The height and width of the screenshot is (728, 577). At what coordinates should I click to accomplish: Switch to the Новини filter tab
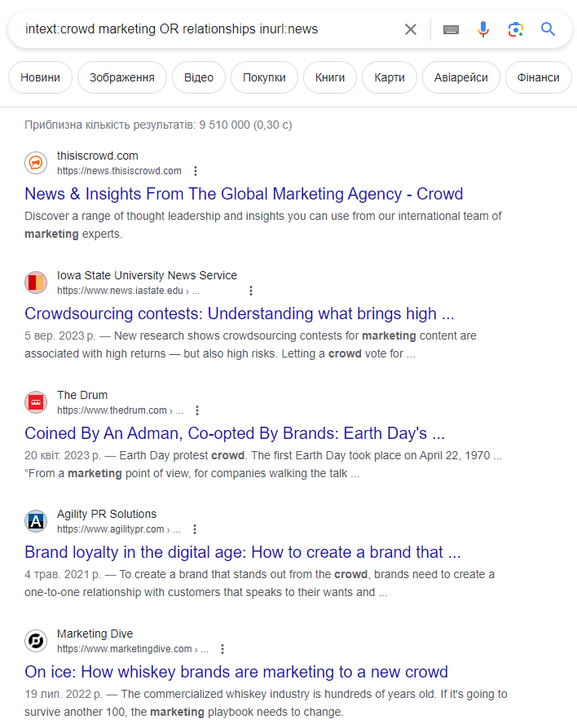(40, 77)
